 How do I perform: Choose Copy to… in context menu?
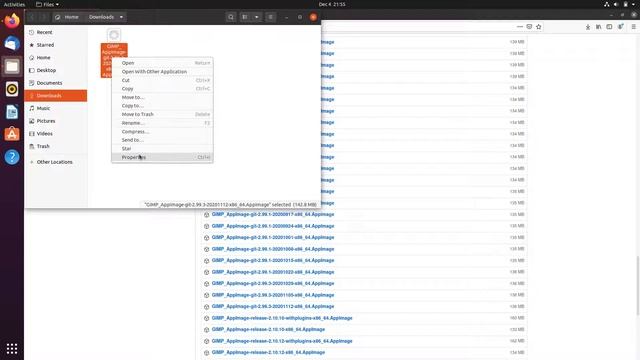point(162,106)
